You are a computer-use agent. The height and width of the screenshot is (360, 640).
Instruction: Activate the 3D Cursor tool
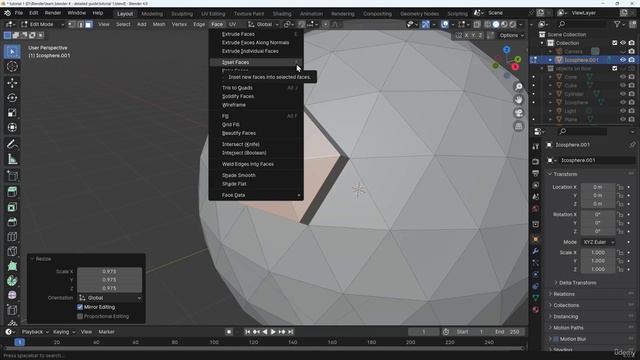[x=12, y=67]
